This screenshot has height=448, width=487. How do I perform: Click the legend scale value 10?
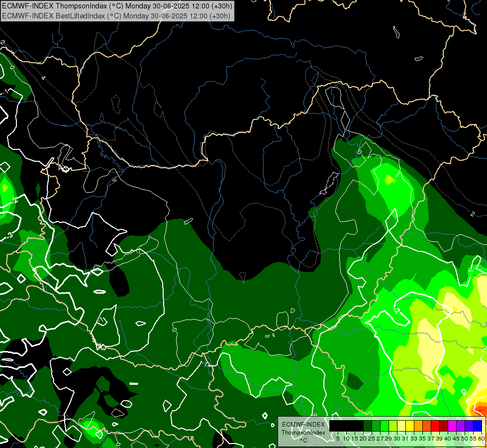click(346, 439)
